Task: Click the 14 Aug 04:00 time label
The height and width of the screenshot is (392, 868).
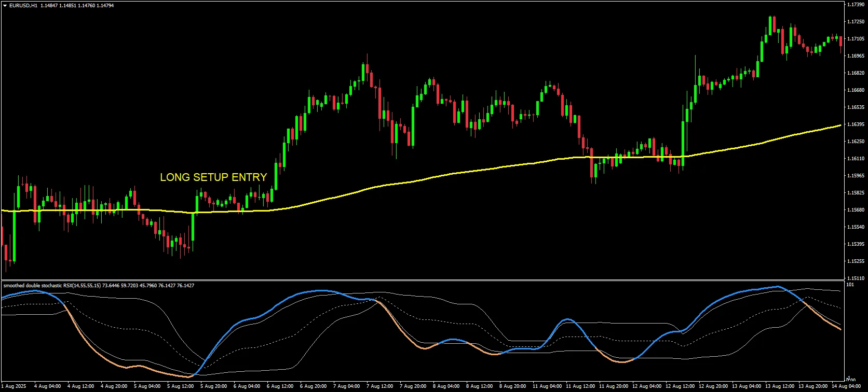Action: 846,386
